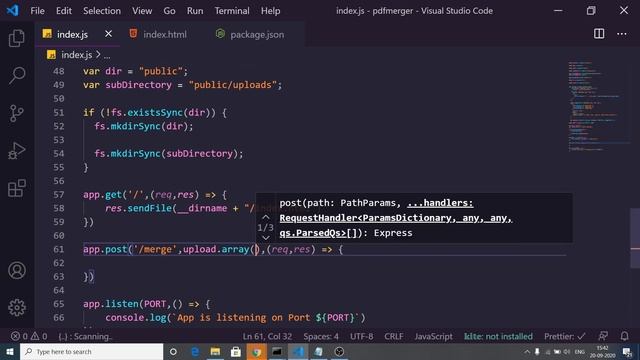
Task: Open the Run menu
Action: click(195, 11)
